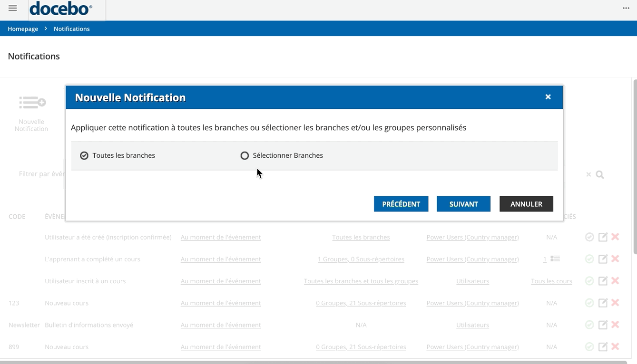Click the PRÉCÉDENT button
This screenshot has width=637, height=364.
pos(401,204)
